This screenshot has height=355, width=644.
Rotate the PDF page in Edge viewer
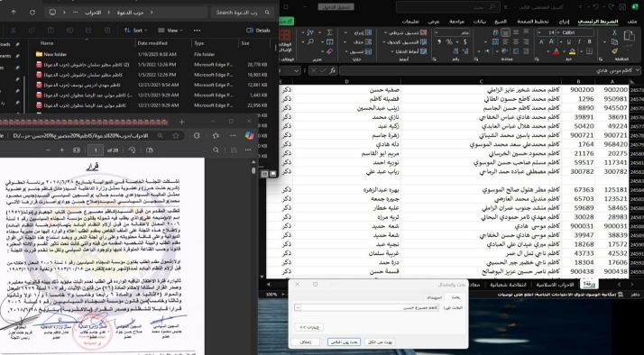[132, 150]
